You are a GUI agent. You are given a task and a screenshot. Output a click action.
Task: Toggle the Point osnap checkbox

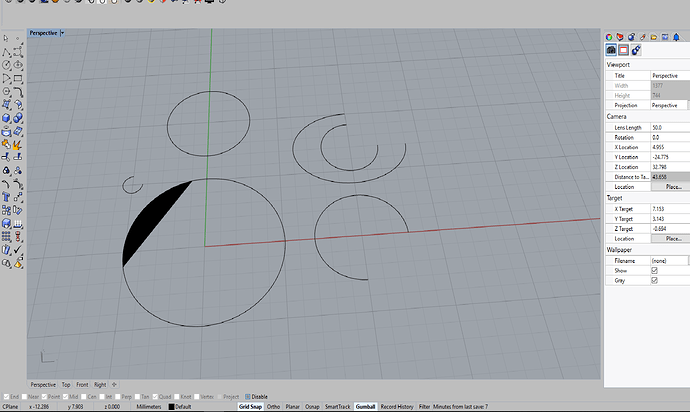tap(44, 397)
